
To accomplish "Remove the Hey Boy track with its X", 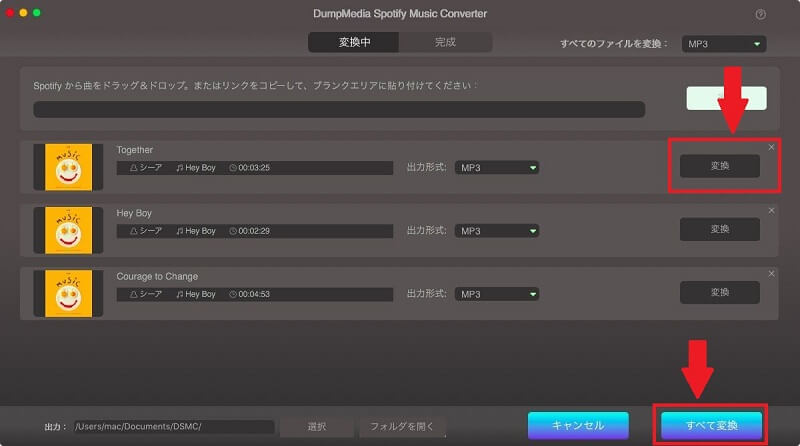I will [x=771, y=210].
